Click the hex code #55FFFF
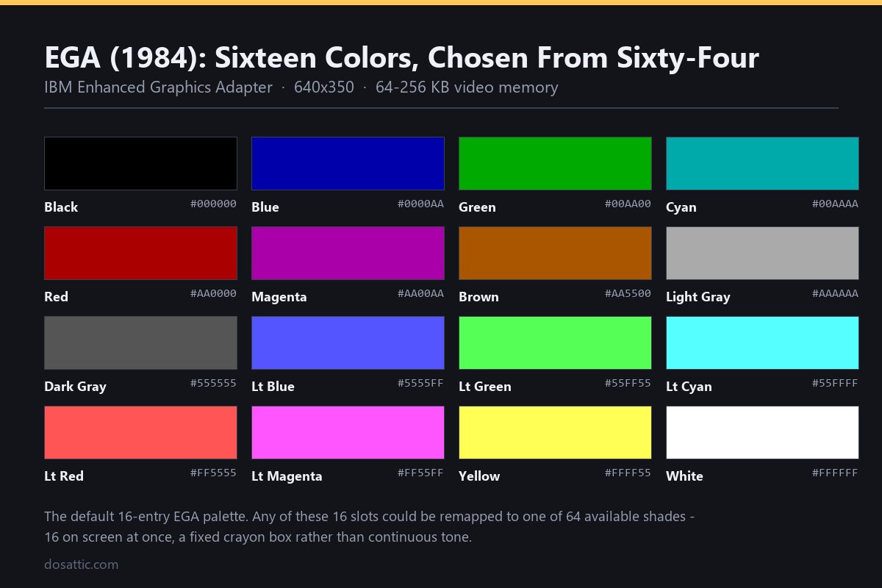Image resolution: width=882 pixels, height=588 pixels. click(835, 383)
